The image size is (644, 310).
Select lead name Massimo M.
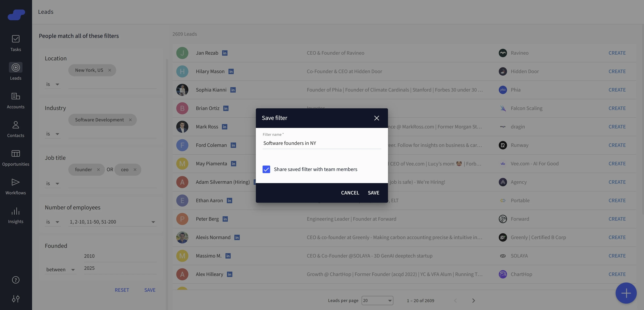click(x=209, y=256)
